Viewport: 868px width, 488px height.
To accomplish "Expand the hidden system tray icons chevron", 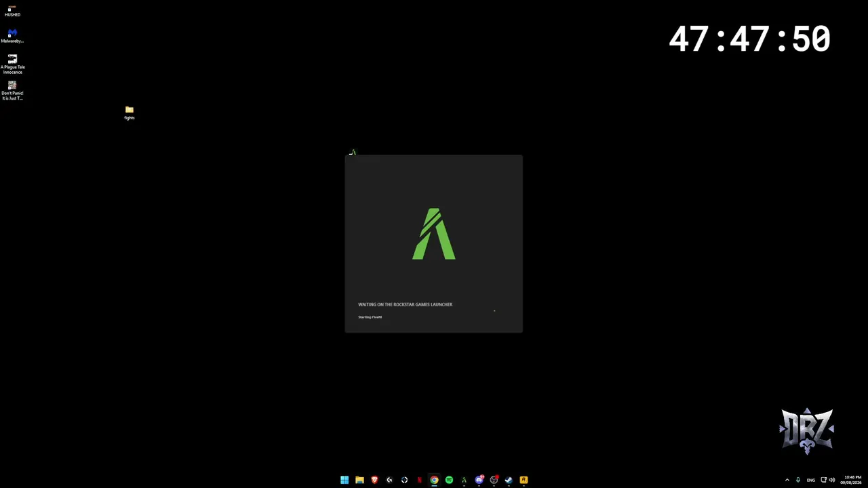I will click(787, 480).
